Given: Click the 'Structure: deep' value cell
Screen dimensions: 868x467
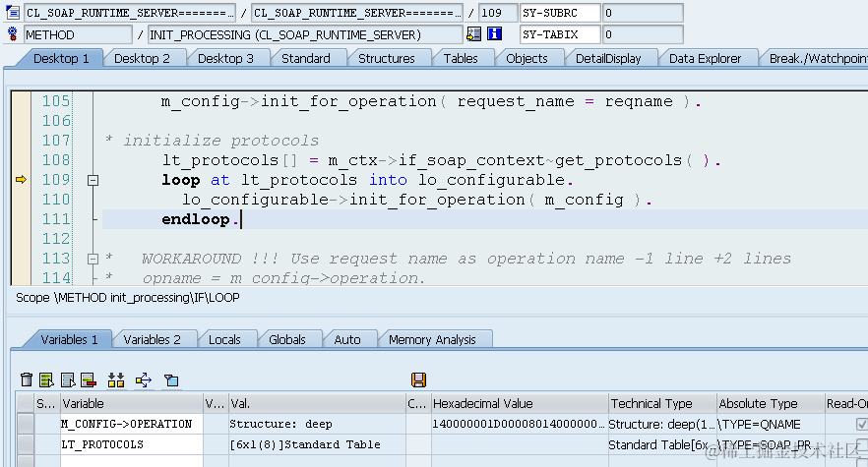Looking at the screenshot, I should click(x=317, y=424).
